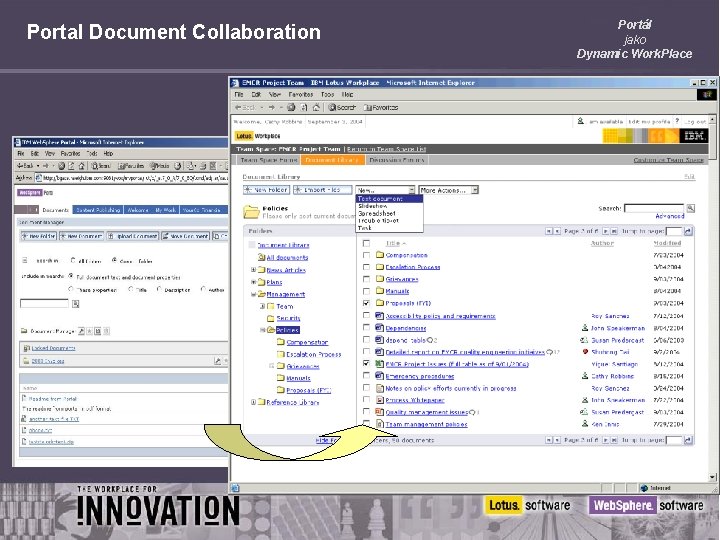Image resolution: width=720 pixels, height=540 pixels.
Task: Tick the checkbox for Dependencies document row
Action: [x=366, y=327]
